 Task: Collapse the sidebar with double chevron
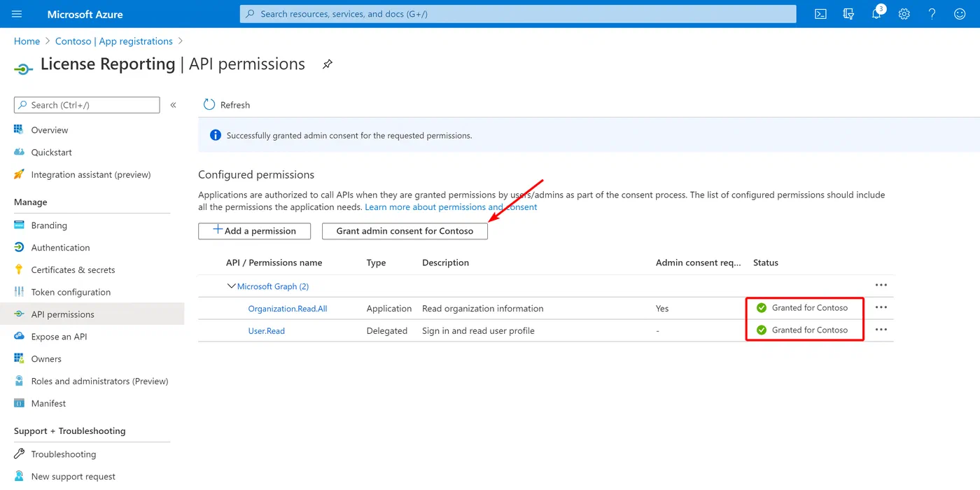173,105
